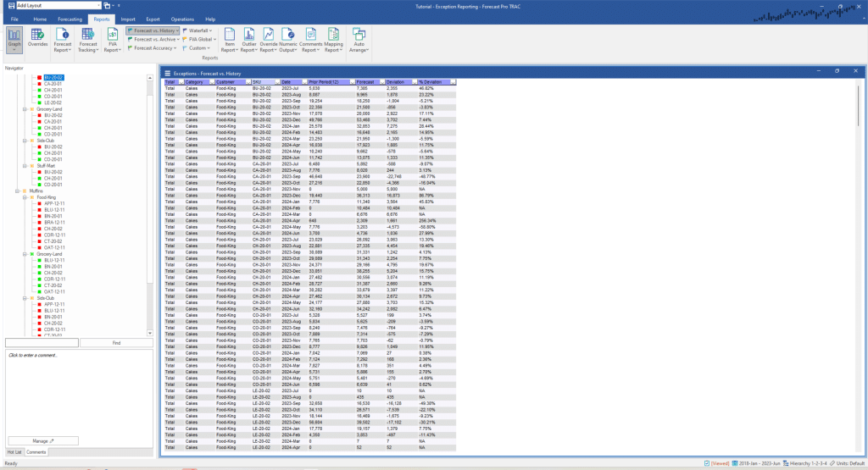This screenshot has height=470, width=868.
Task: Switch to the Home ribbon tab
Action: [40, 19]
